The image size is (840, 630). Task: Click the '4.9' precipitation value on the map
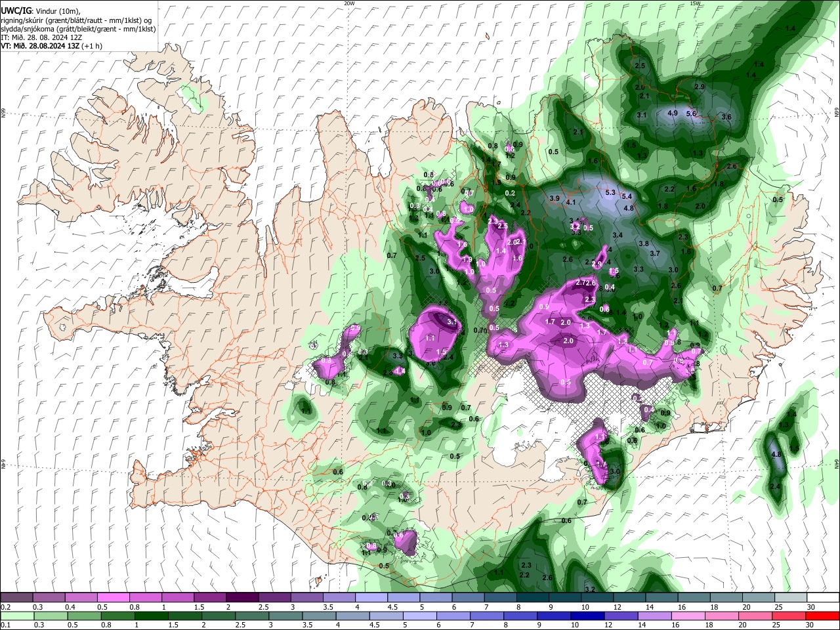point(673,113)
